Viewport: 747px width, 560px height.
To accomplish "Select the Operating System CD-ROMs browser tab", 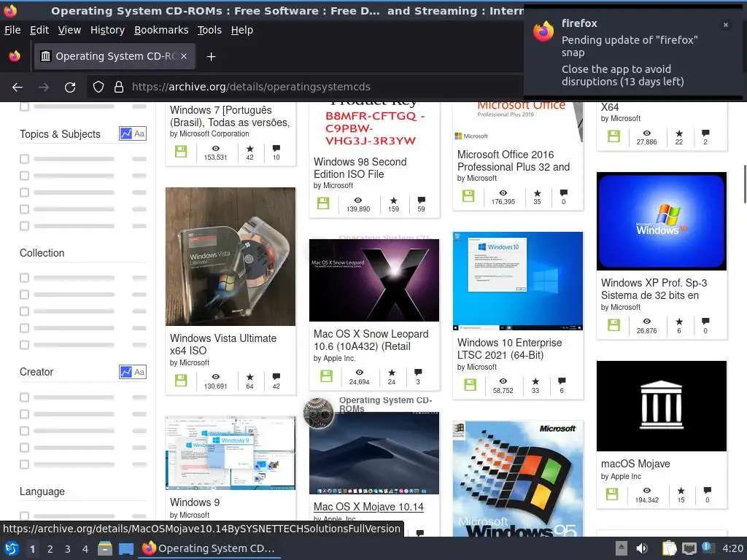I will (115, 56).
